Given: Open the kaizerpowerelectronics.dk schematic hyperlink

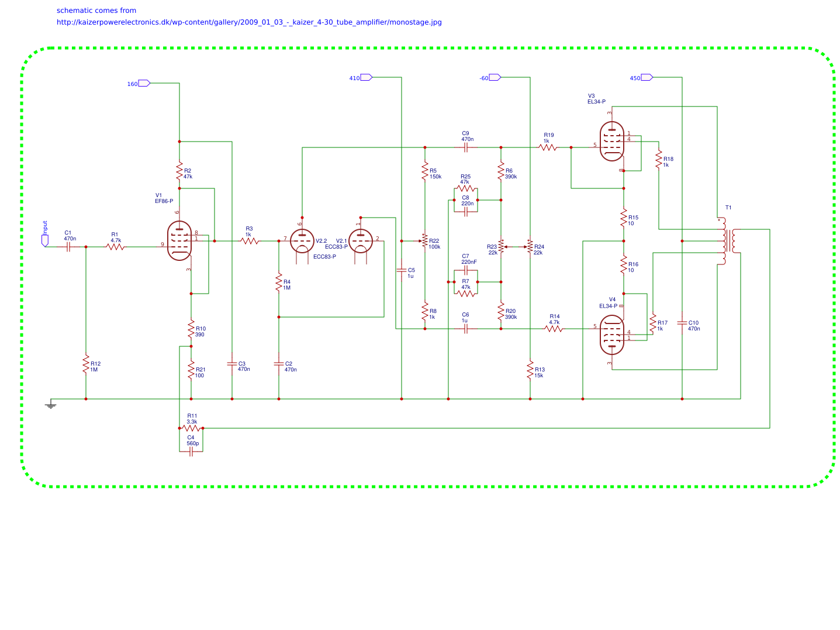Looking at the screenshot, I should pos(248,22).
